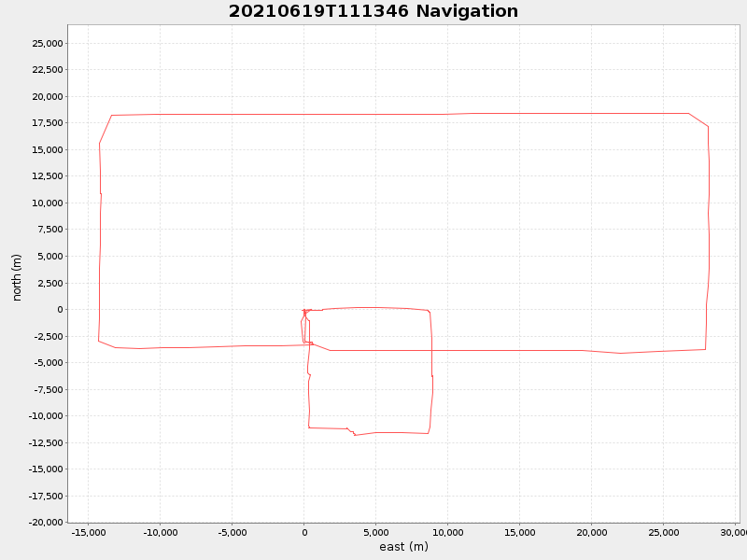
Task: Click the 12,500 north axis tick label
Action: coord(48,176)
